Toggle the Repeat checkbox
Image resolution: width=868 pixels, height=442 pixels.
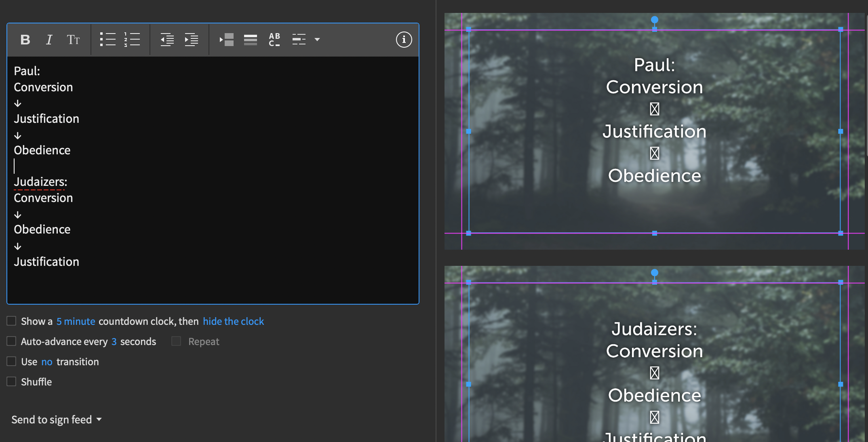176,341
